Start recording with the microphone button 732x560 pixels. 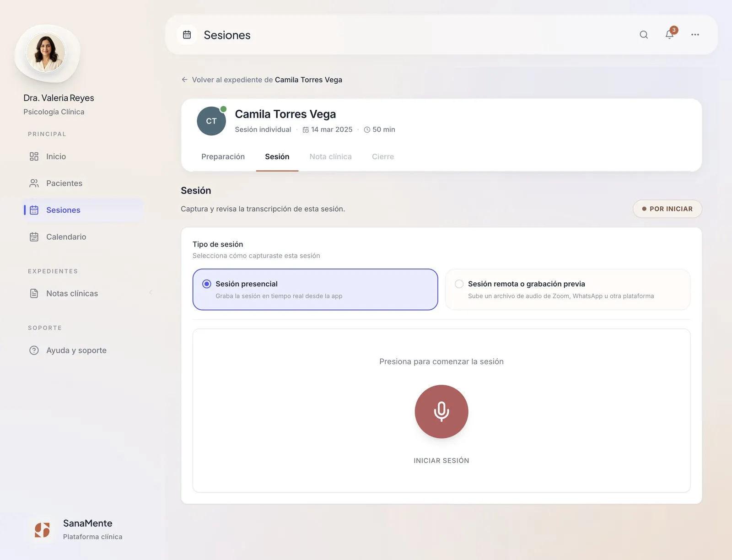point(441,411)
